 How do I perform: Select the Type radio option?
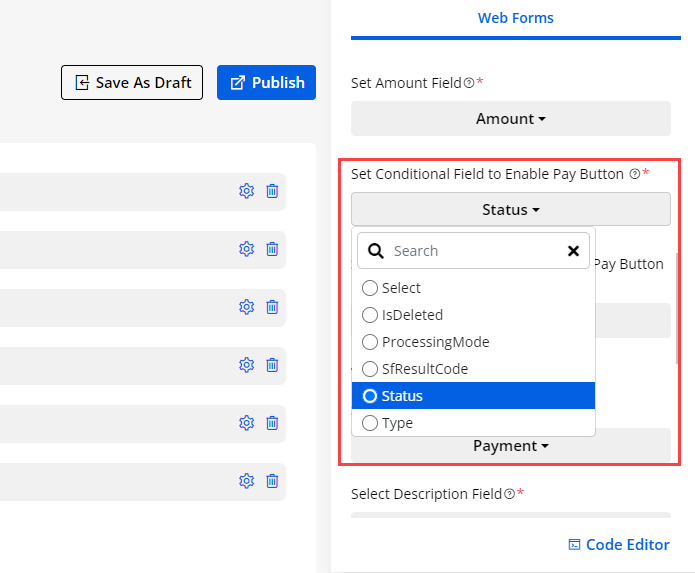[x=371, y=423]
